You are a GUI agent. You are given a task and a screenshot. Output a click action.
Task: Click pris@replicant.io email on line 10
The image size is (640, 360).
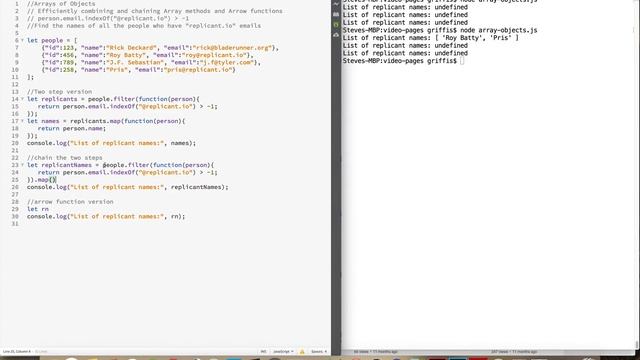[x=198, y=70]
